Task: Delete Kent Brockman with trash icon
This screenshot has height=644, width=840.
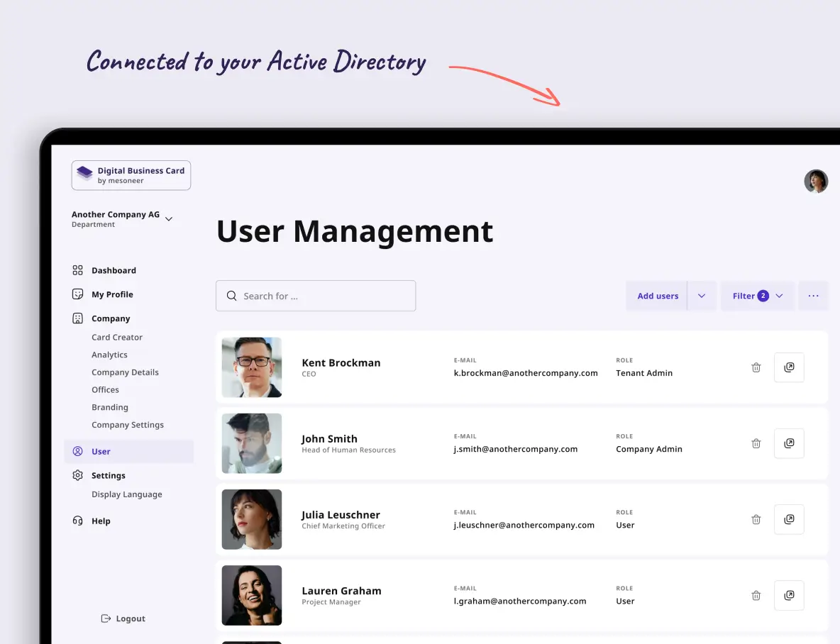Action: (756, 367)
